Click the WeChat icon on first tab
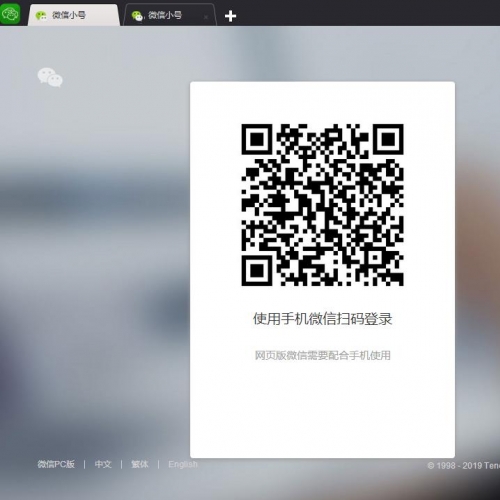The width and height of the screenshot is (500, 500). tap(41, 15)
